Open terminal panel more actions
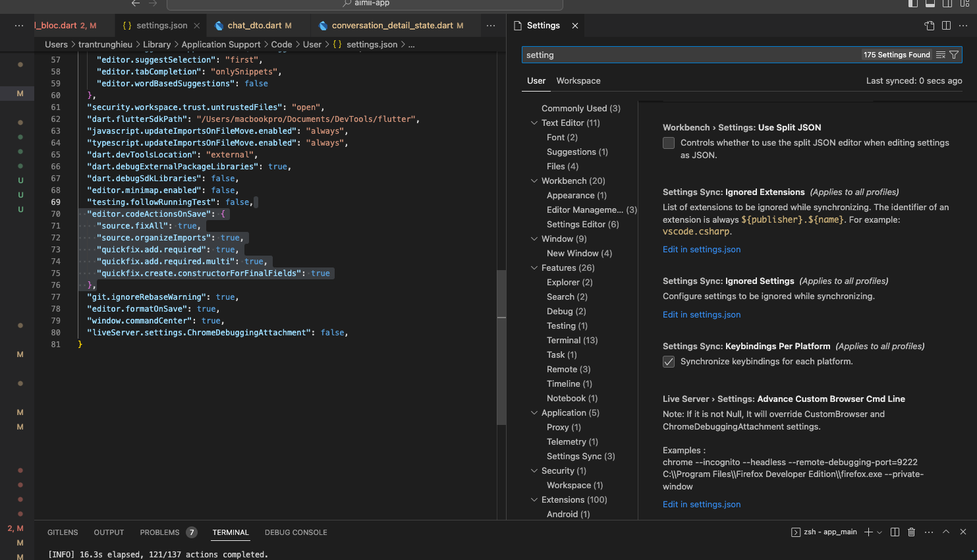The width and height of the screenshot is (977, 560). pos(929,532)
